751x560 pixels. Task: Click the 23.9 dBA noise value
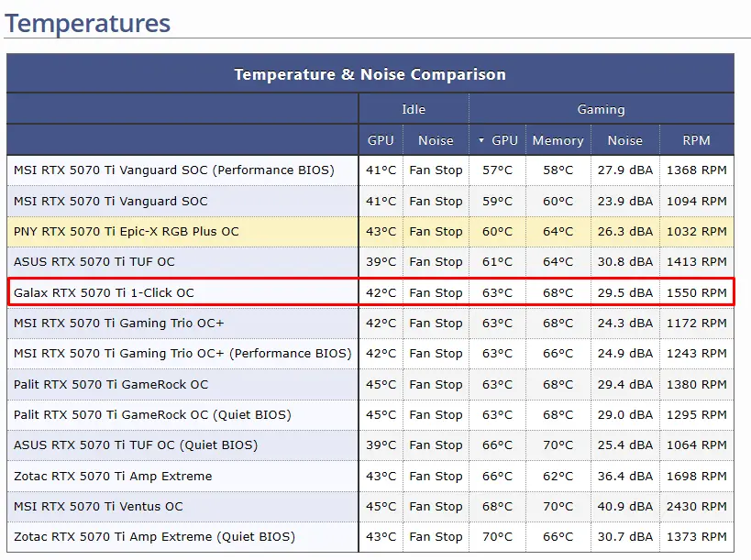(625, 201)
